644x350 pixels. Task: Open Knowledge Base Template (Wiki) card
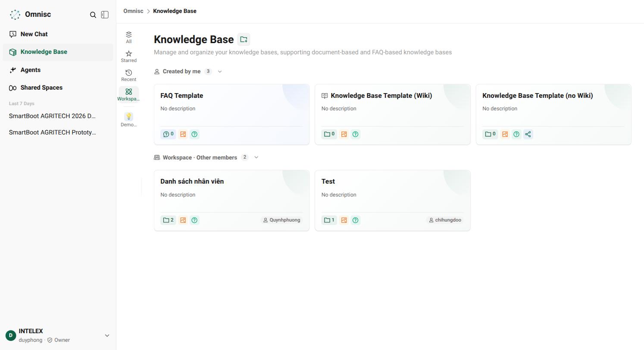[x=393, y=114]
